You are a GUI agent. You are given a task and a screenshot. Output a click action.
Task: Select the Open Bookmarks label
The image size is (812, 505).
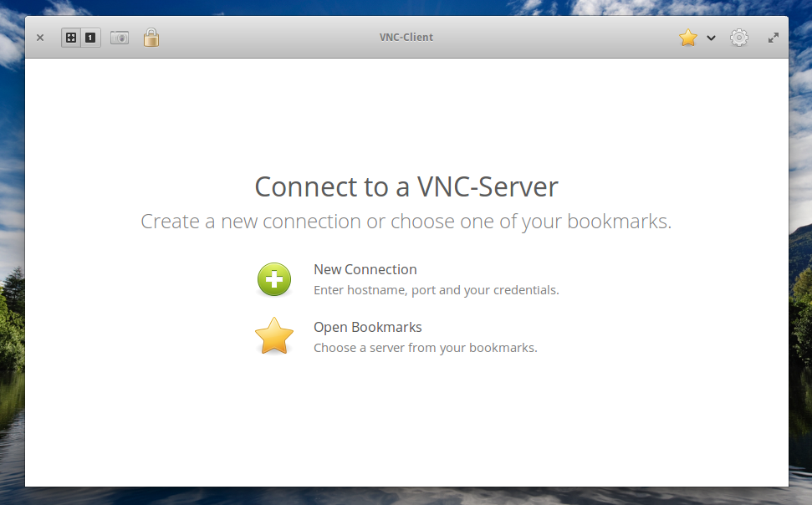(367, 327)
